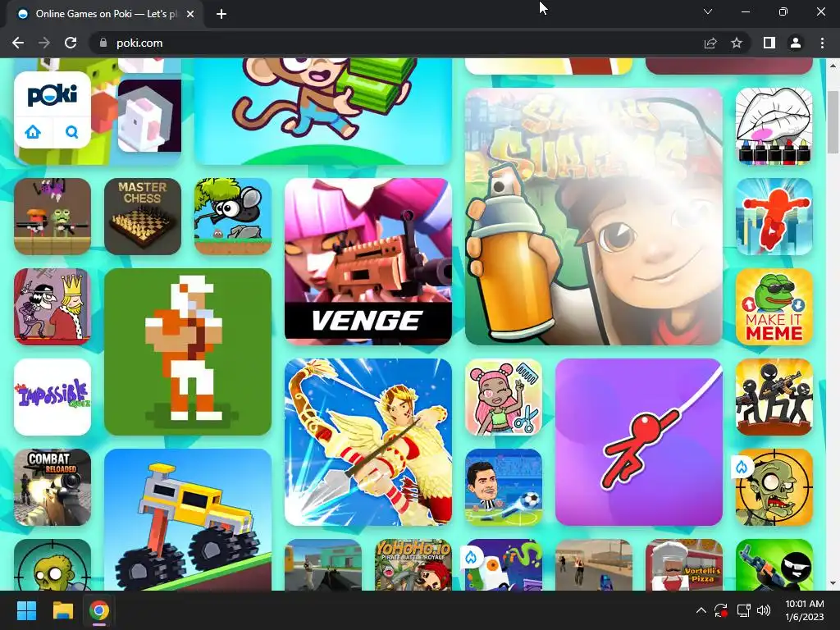
Task: Open the frog and mushroom gunmen game
Action: (x=52, y=217)
